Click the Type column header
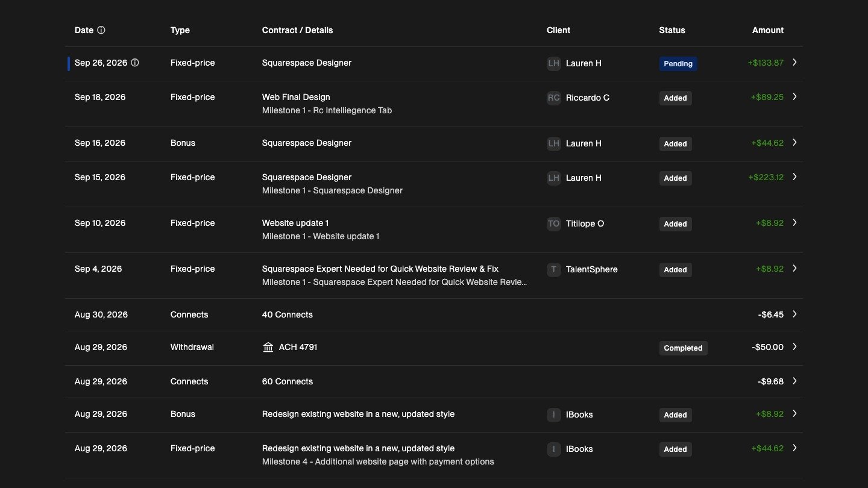This screenshot has height=488, width=868. [180, 30]
